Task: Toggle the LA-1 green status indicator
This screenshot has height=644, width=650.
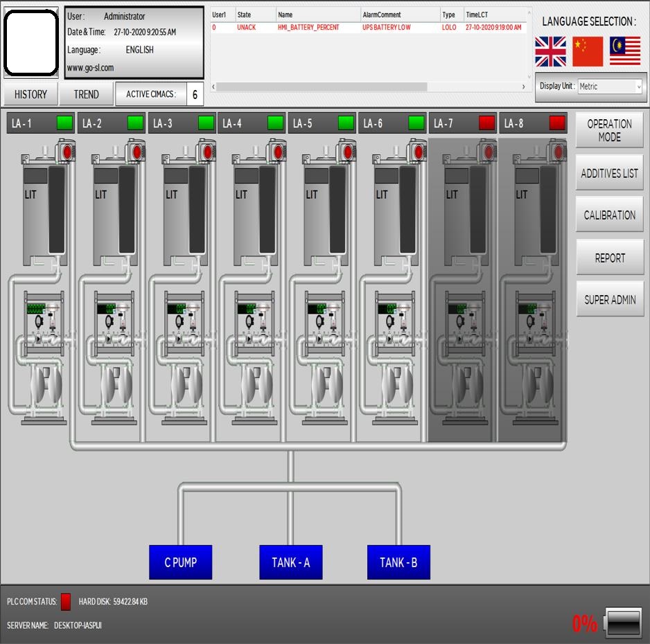Action: pos(64,123)
